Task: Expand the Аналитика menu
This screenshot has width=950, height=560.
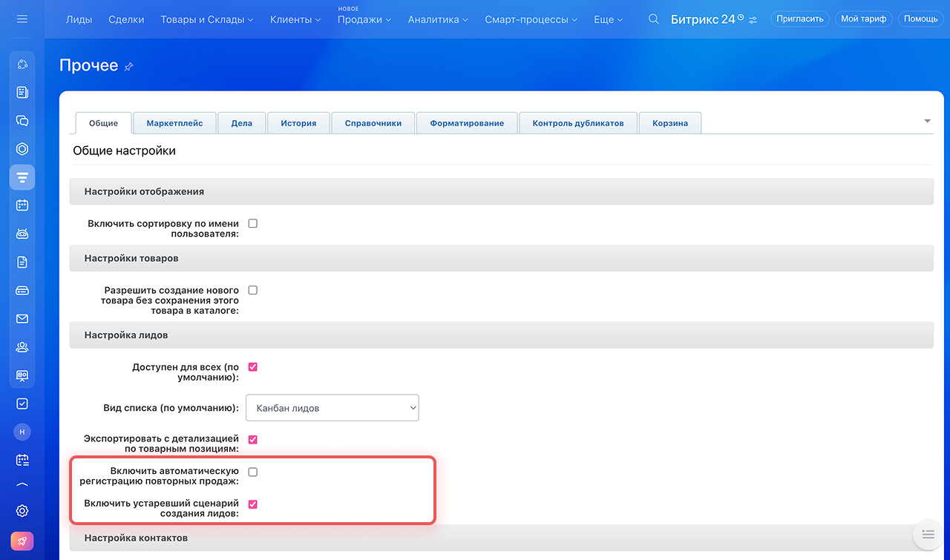Action: (438, 19)
